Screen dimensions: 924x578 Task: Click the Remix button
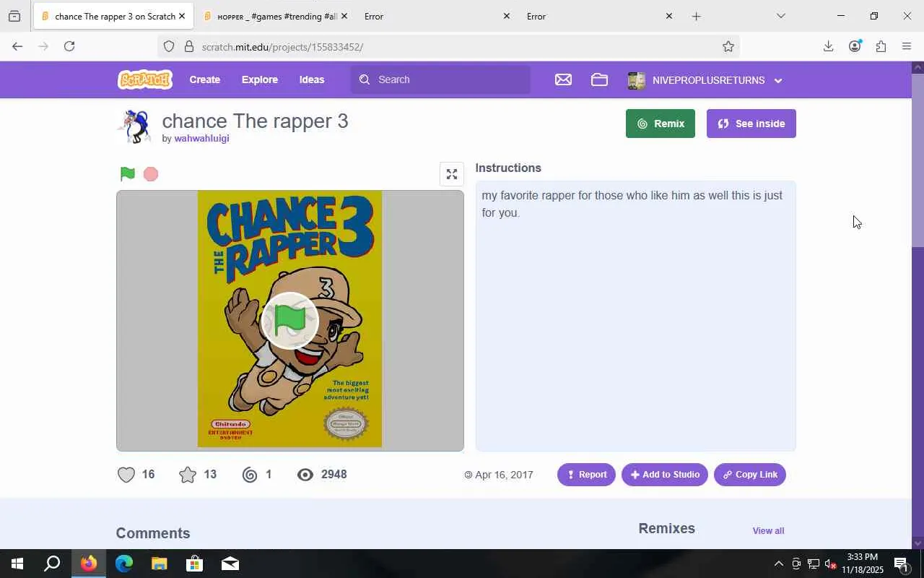pyautogui.click(x=661, y=124)
